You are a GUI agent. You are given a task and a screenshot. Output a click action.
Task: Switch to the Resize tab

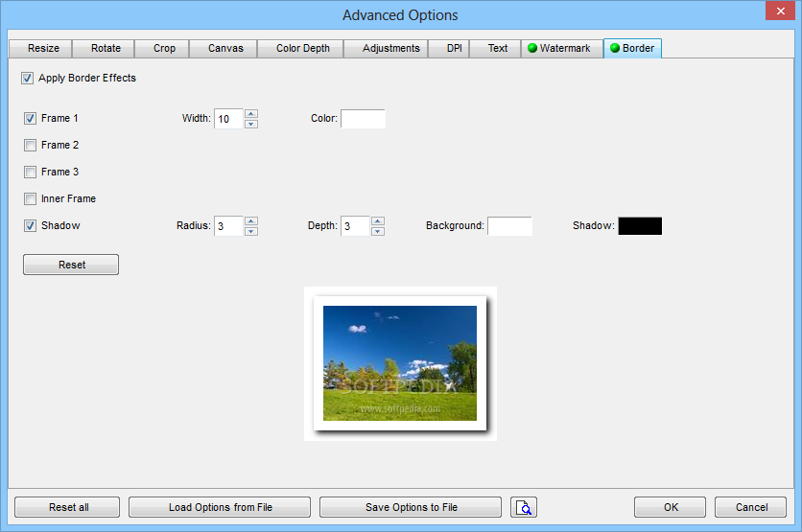(x=41, y=49)
